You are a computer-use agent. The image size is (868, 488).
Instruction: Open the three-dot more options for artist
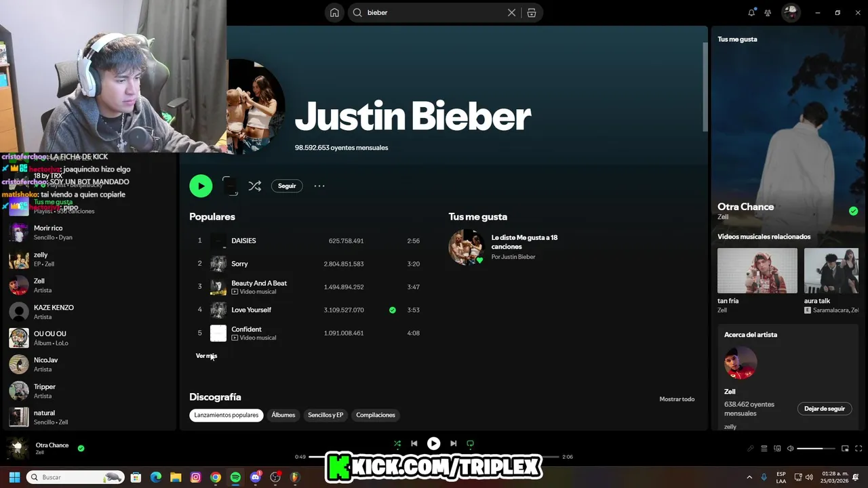coord(319,186)
